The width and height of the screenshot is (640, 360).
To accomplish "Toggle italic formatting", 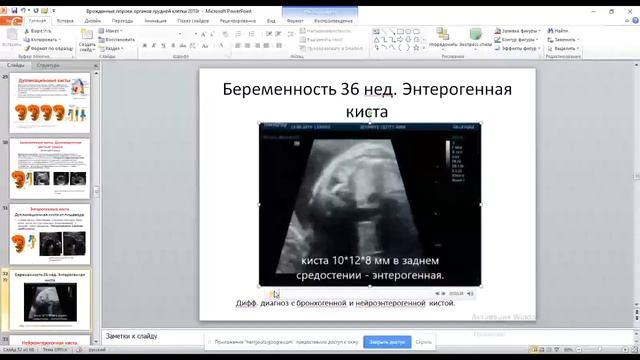I will [154, 46].
